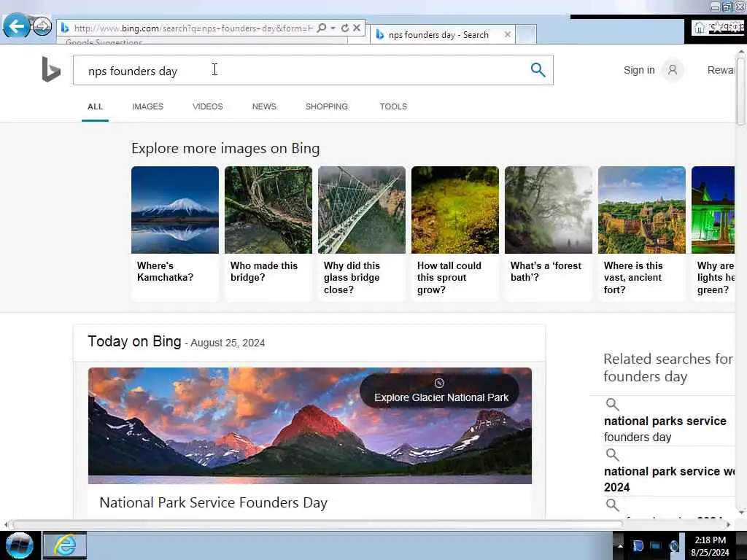Click the Bing search magnifier button

coord(538,70)
